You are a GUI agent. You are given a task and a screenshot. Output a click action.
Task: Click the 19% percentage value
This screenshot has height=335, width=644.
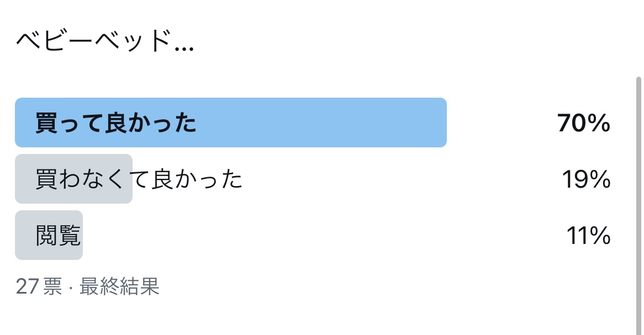(x=586, y=179)
